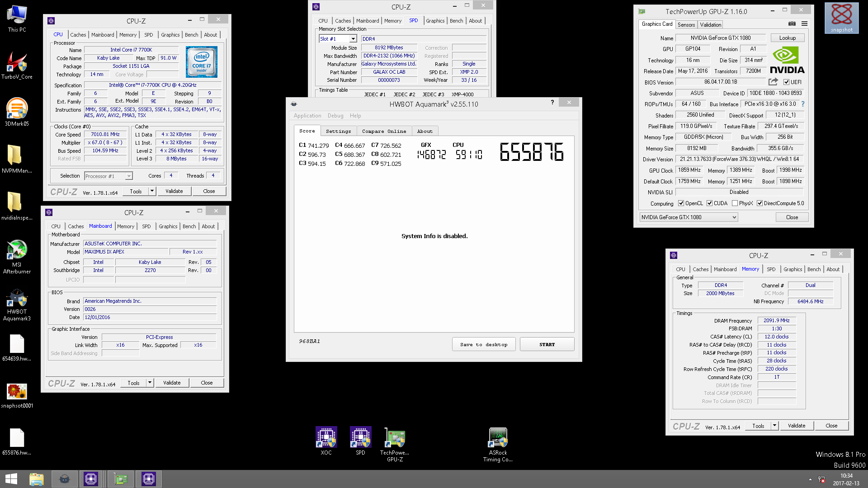Screen dimensions: 868x488
Task: Open Bench tab in Memory CPU-Z window
Action: (814, 269)
